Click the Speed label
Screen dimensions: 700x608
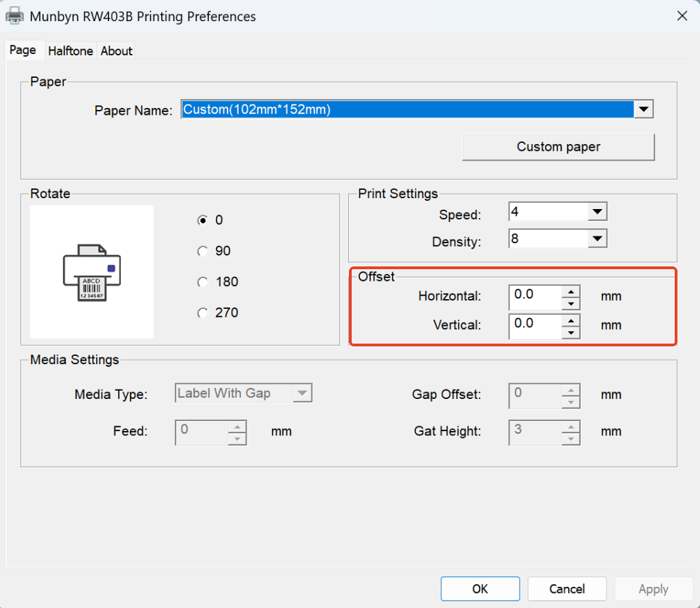[x=460, y=215]
